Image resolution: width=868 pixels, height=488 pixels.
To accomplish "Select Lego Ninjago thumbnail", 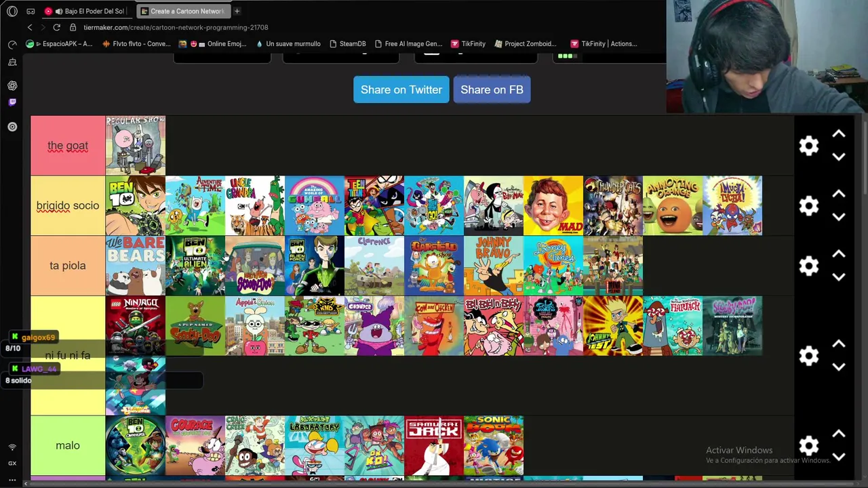I will (136, 325).
